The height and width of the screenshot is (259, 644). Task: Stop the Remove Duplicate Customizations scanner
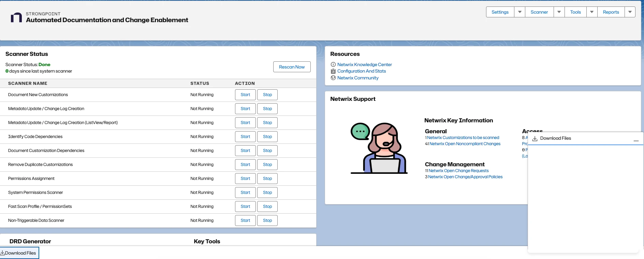(267, 165)
